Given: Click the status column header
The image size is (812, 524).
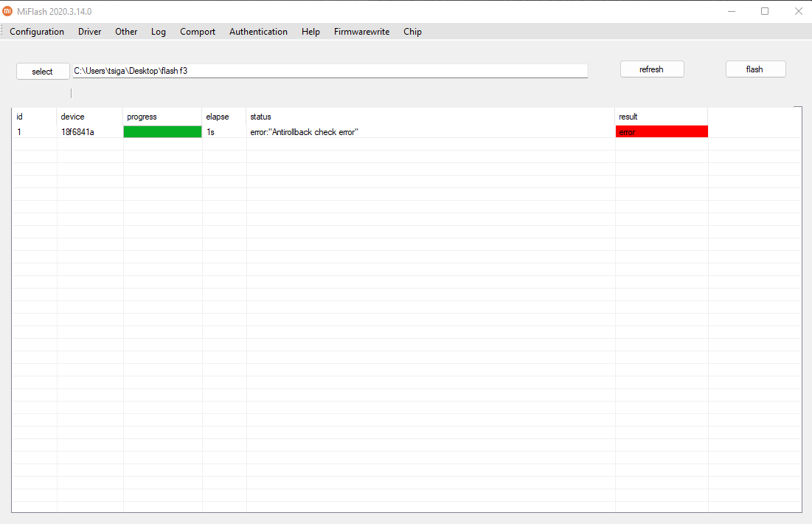Looking at the screenshot, I should click(431, 117).
